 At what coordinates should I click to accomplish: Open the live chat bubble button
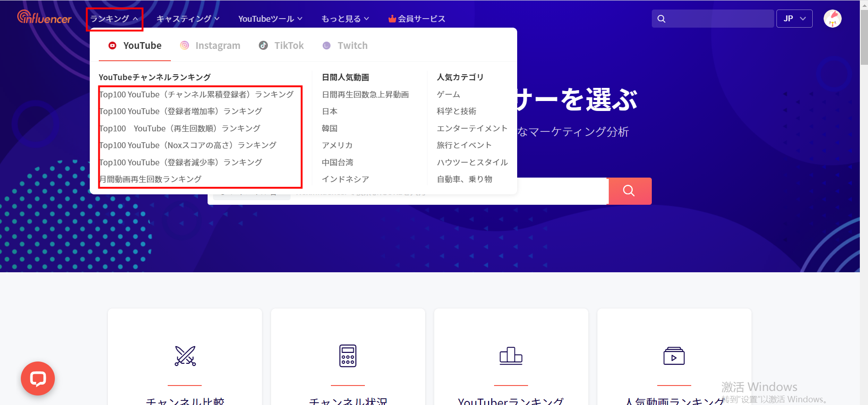pyautogui.click(x=38, y=378)
